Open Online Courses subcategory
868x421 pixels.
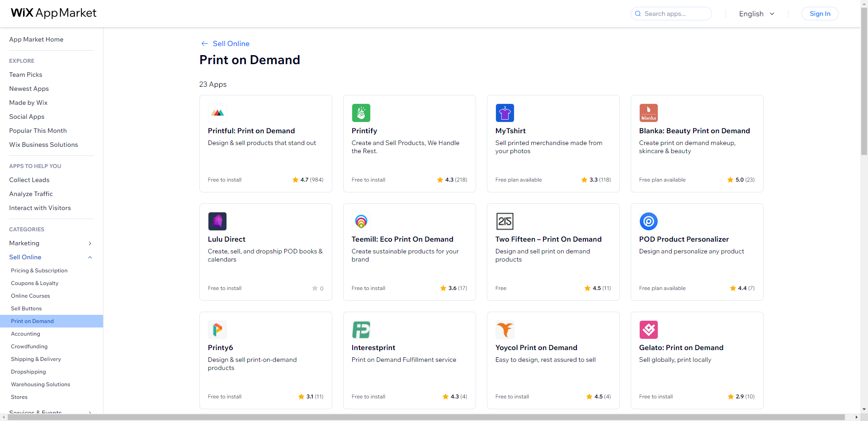30,296
